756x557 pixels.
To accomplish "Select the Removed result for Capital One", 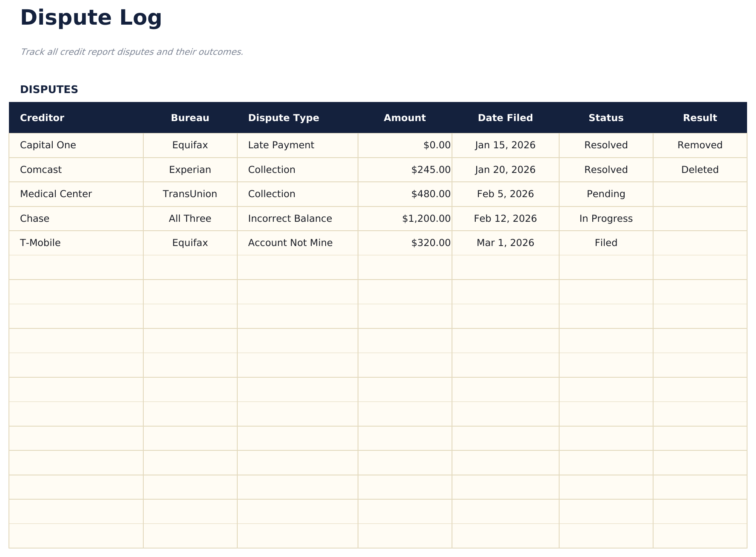I will pos(700,145).
